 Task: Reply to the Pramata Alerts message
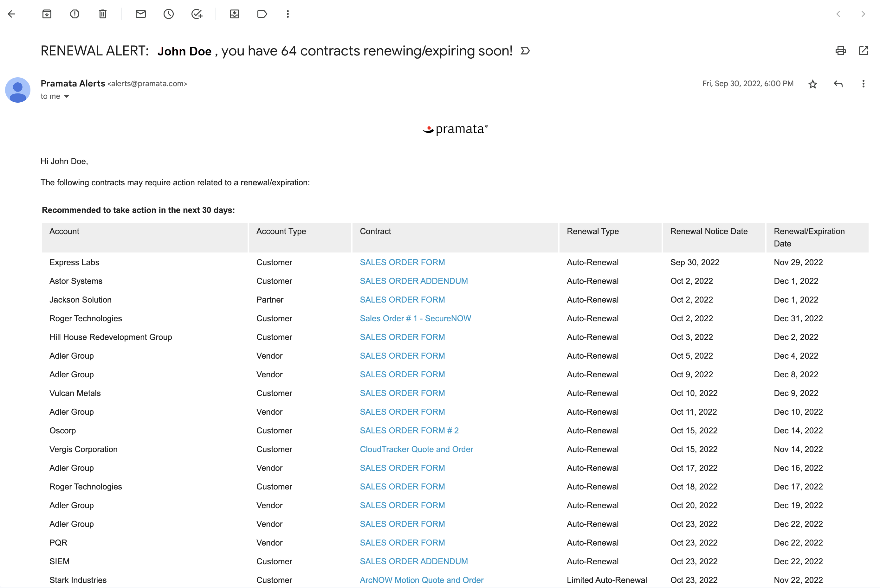tap(838, 84)
